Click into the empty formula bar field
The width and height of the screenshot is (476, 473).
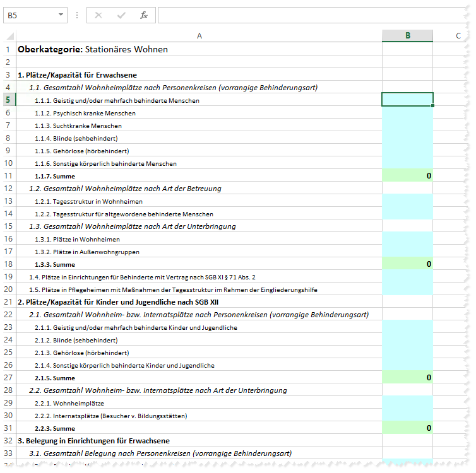(x=309, y=15)
